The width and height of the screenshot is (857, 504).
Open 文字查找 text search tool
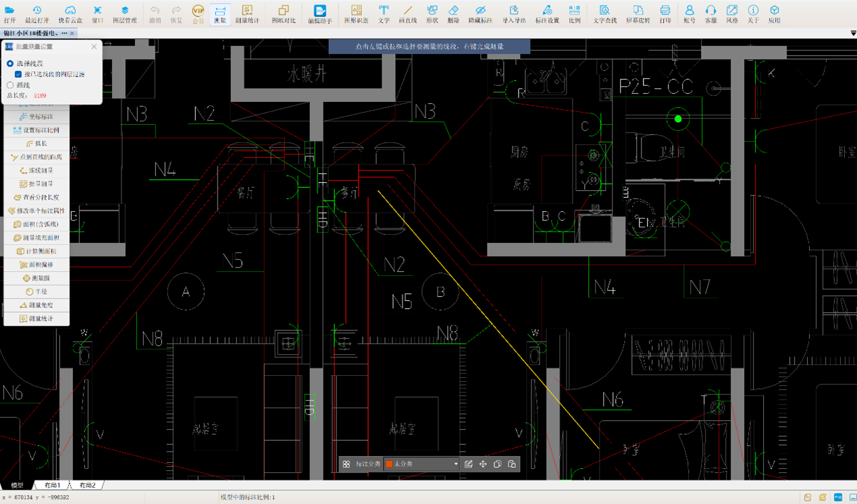[604, 13]
